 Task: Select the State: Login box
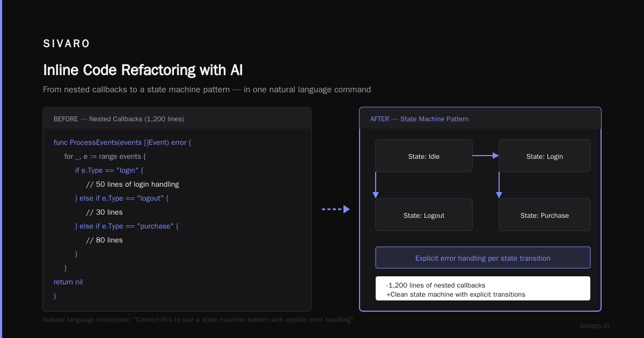pyautogui.click(x=545, y=156)
